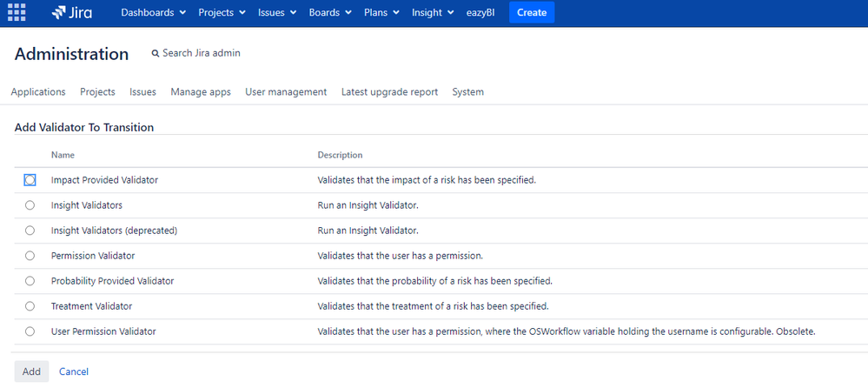The image size is (868, 388).
Task: Click the Treatment Validator name text
Action: click(91, 306)
